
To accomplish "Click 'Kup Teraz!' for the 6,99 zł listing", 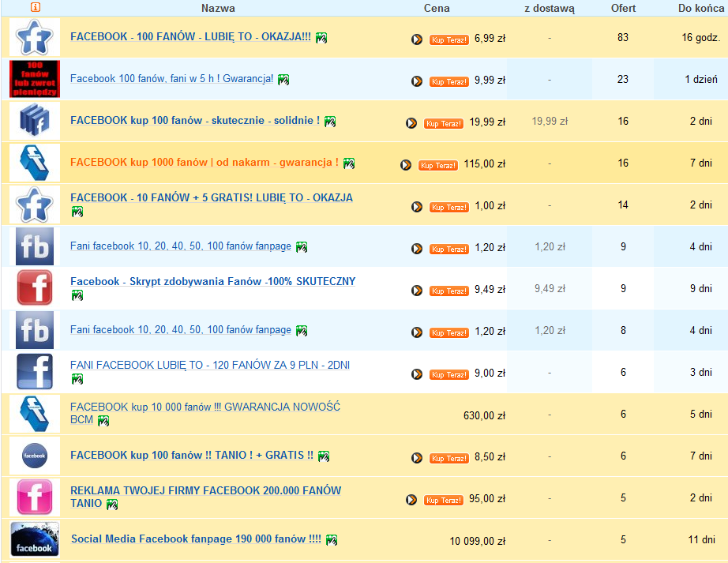I will click(449, 40).
